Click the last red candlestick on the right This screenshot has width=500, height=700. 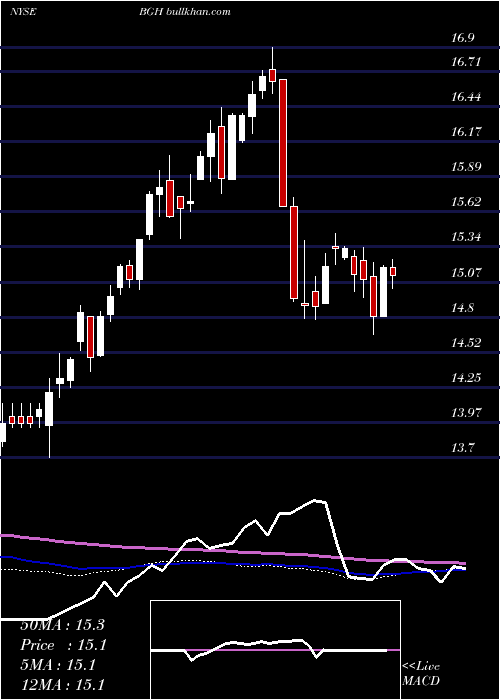click(393, 271)
